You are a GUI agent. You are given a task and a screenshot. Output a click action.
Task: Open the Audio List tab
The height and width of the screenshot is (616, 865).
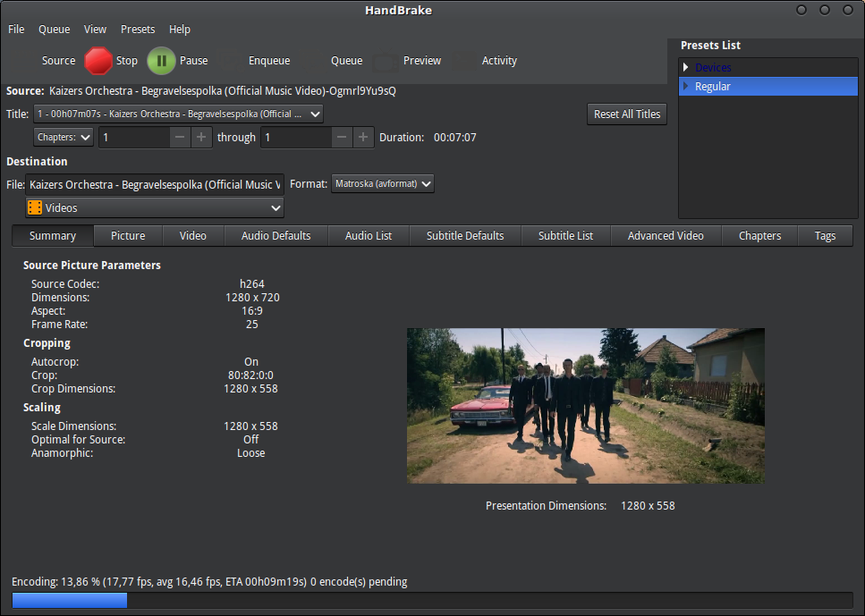369,235
